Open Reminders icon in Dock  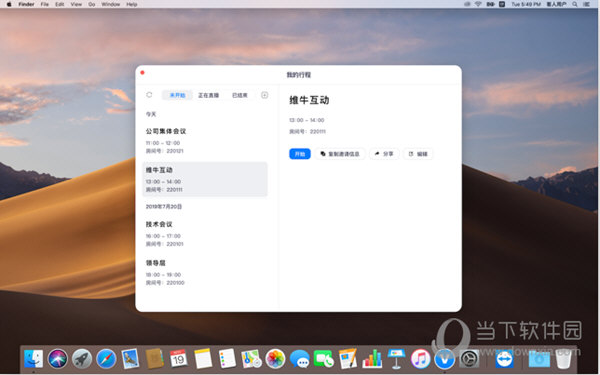pos(227,359)
